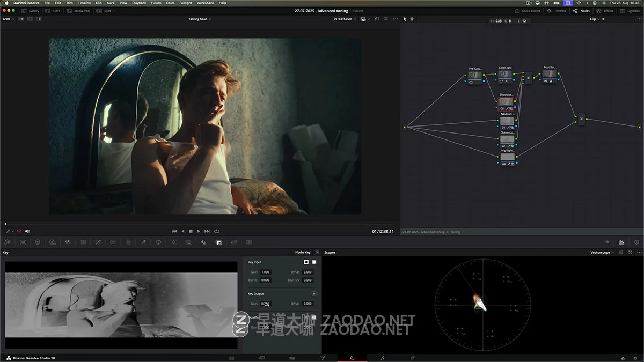Mute the viewer audio speaker
644x362 pixels.
click(x=27, y=231)
